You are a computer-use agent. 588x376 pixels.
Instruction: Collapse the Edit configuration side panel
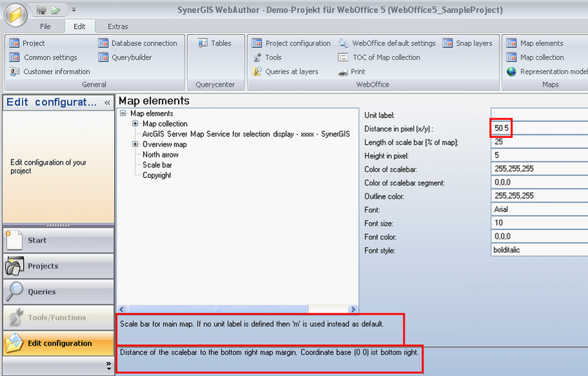coord(107,103)
